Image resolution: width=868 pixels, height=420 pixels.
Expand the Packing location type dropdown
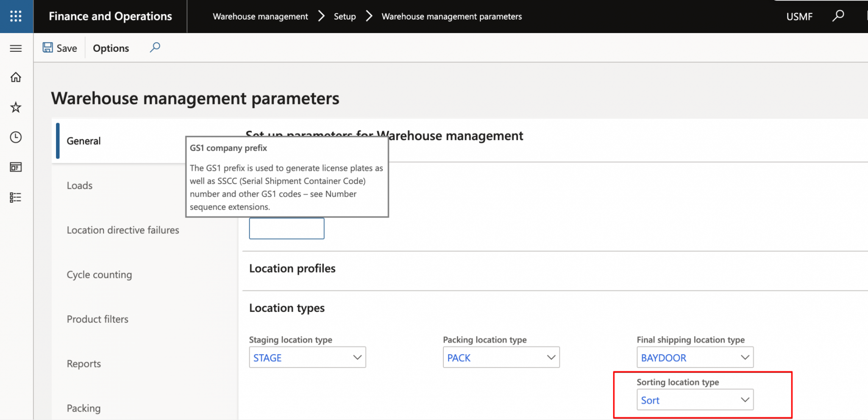pos(550,357)
